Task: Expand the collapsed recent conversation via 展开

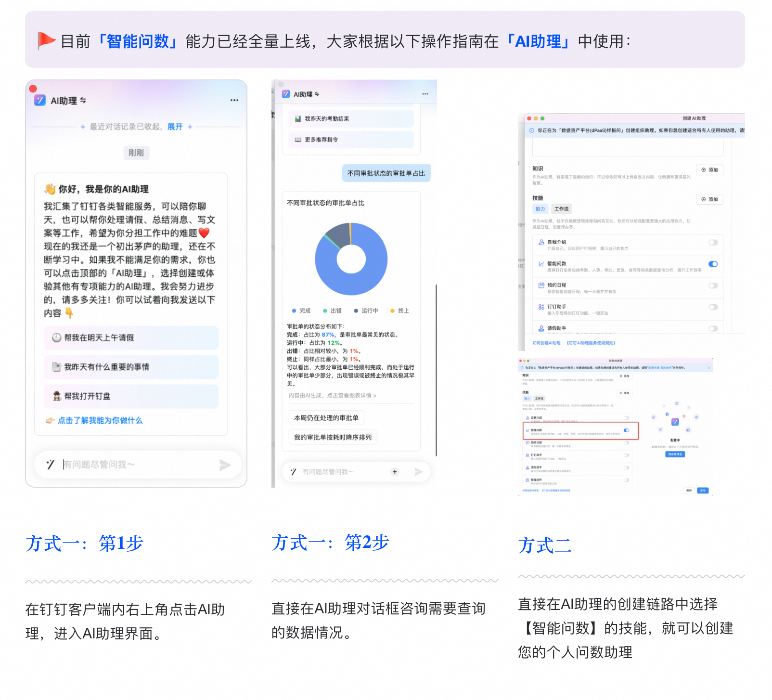Action: click(175, 127)
